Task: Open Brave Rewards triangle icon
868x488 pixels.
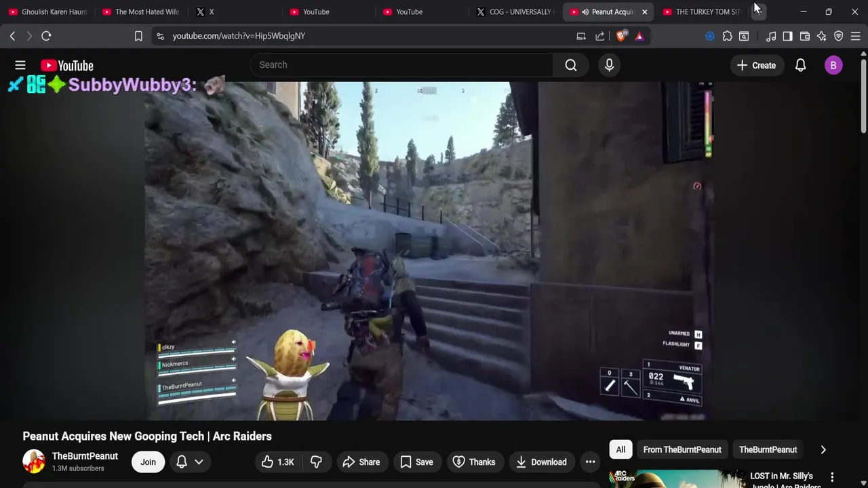Action: point(639,36)
